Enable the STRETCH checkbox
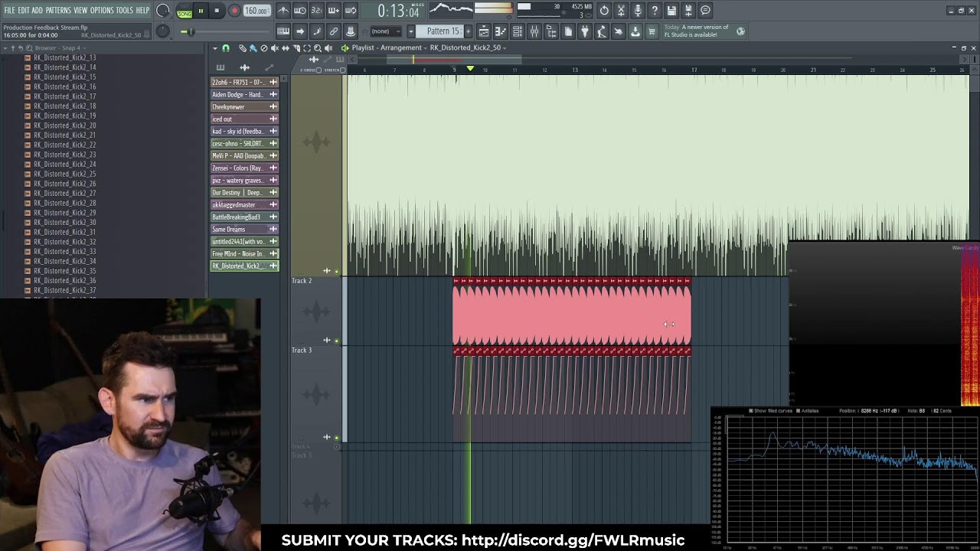This screenshot has width=980, height=551. (x=343, y=70)
